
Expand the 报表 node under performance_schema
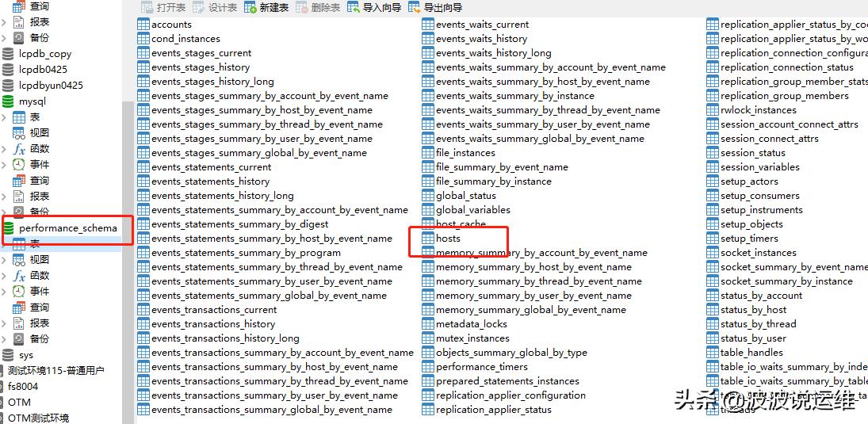tap(4, 323)
